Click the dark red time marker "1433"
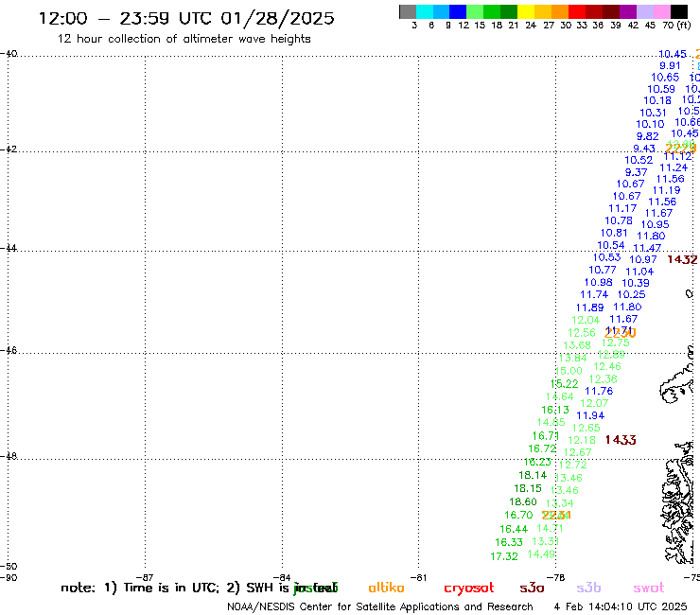 (621, 440)
